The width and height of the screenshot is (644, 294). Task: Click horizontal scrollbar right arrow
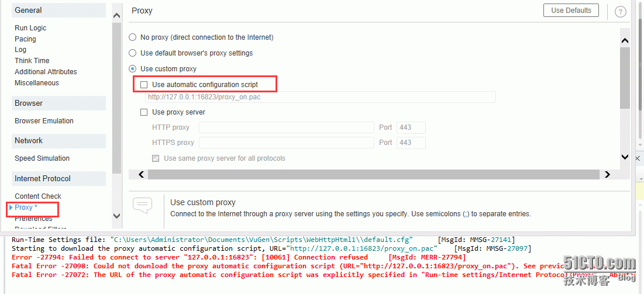pos(608,175)
